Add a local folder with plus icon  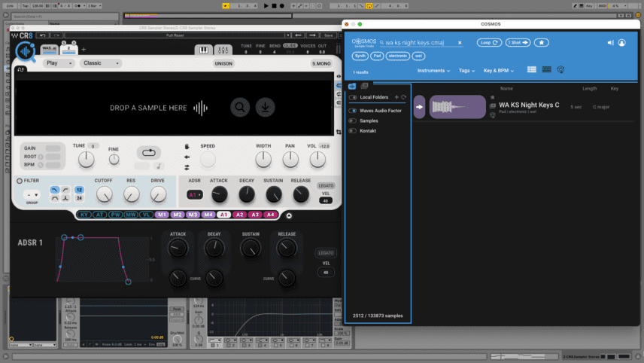point(396,97)
